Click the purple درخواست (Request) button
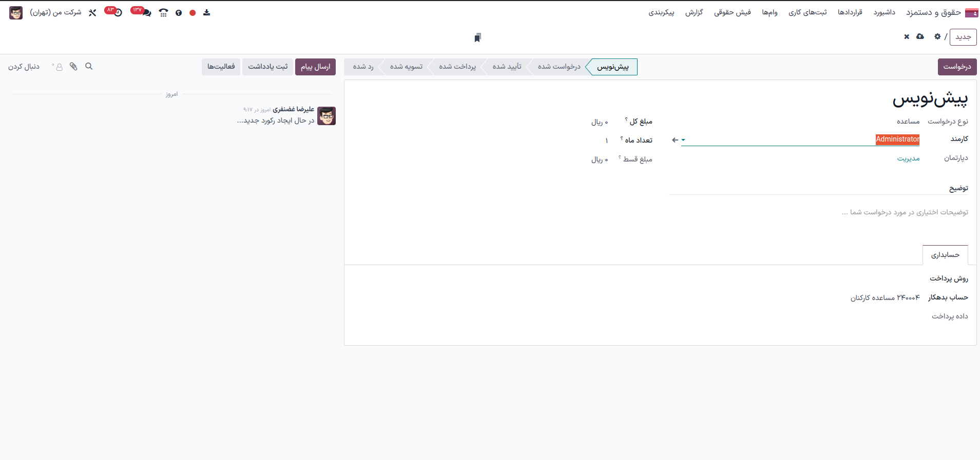980x460 pixels. [x=957, y=67]
